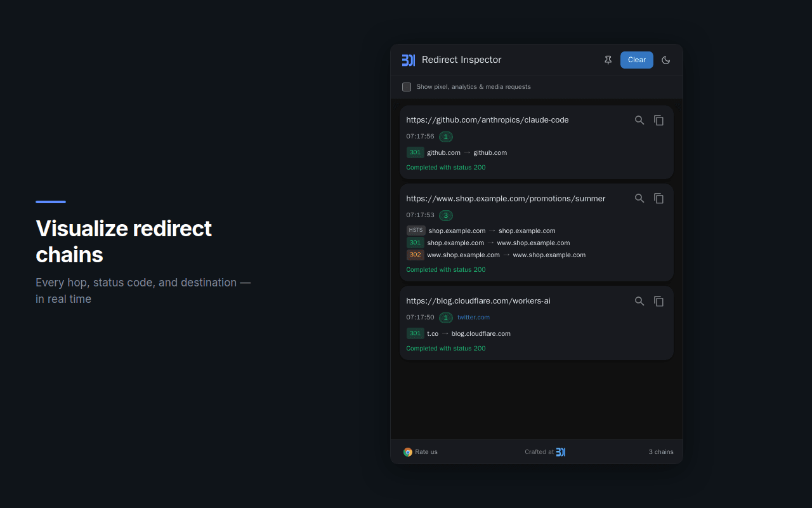Viewport: 812px width, 508px height.
Task: Toggle dark mode using the moon icon
Action: 665,60
